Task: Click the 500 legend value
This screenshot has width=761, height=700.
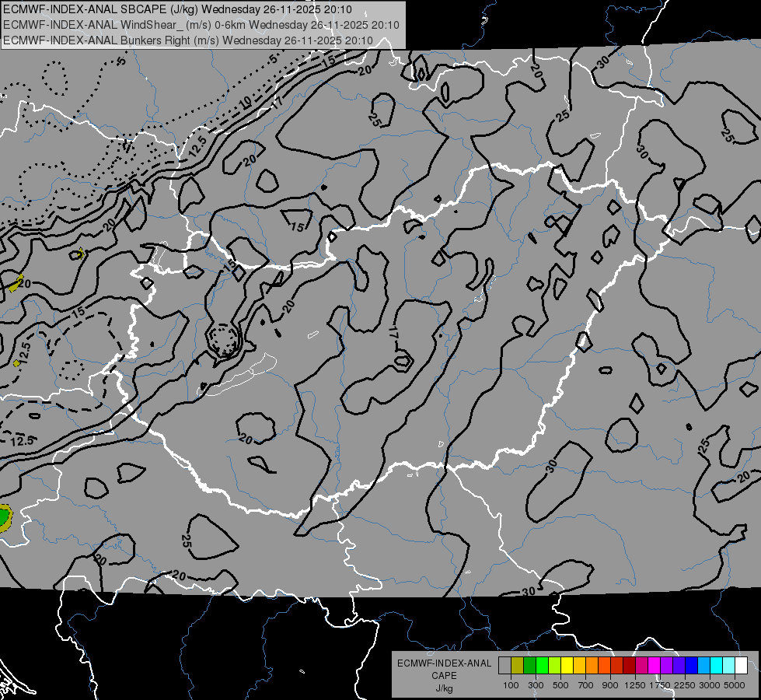Action: 560,685
